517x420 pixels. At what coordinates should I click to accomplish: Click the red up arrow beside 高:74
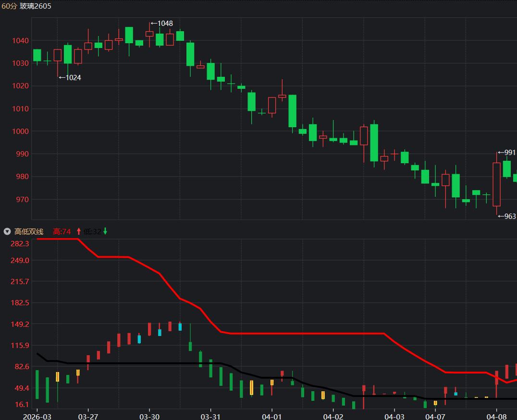click(78, 231)
